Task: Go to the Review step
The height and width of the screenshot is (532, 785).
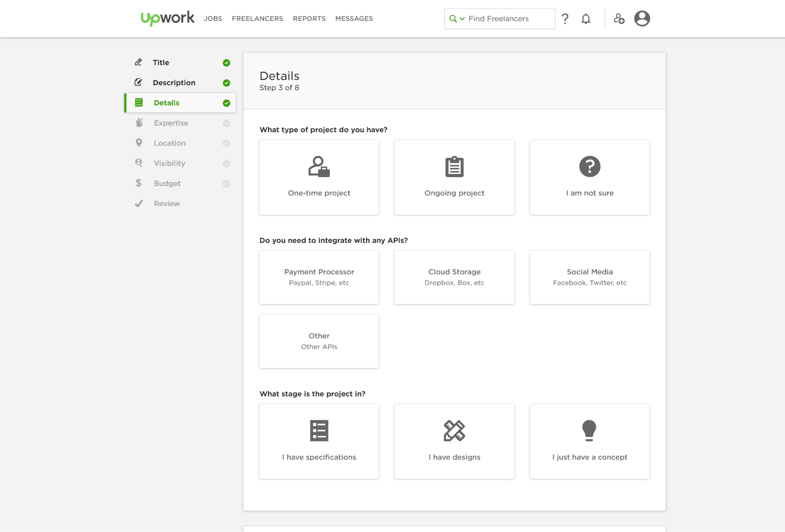Action: point(180,203)
